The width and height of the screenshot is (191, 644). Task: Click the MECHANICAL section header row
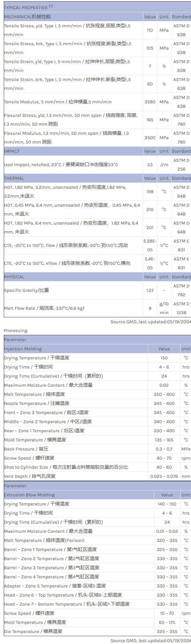click(27, 17)
